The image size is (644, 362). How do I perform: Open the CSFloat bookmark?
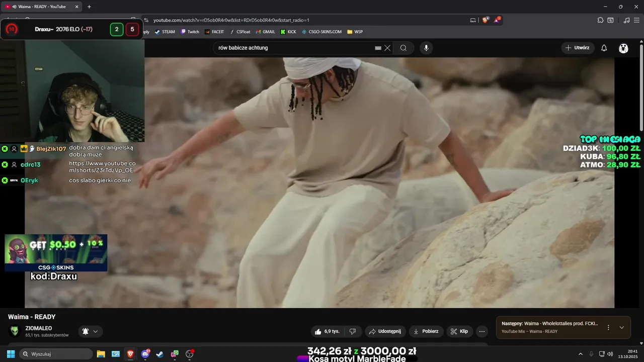point(240,32)
